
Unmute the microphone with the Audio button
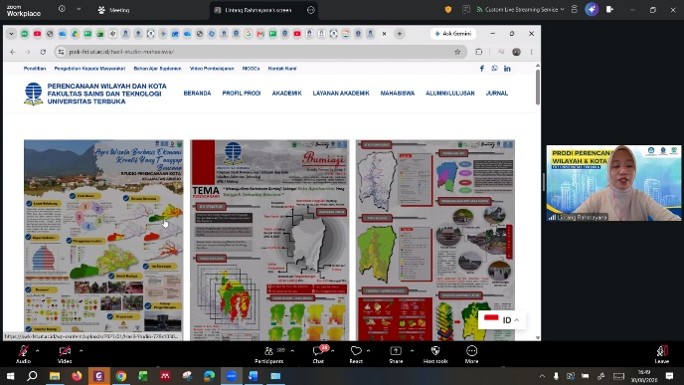[x=23, y=354]
